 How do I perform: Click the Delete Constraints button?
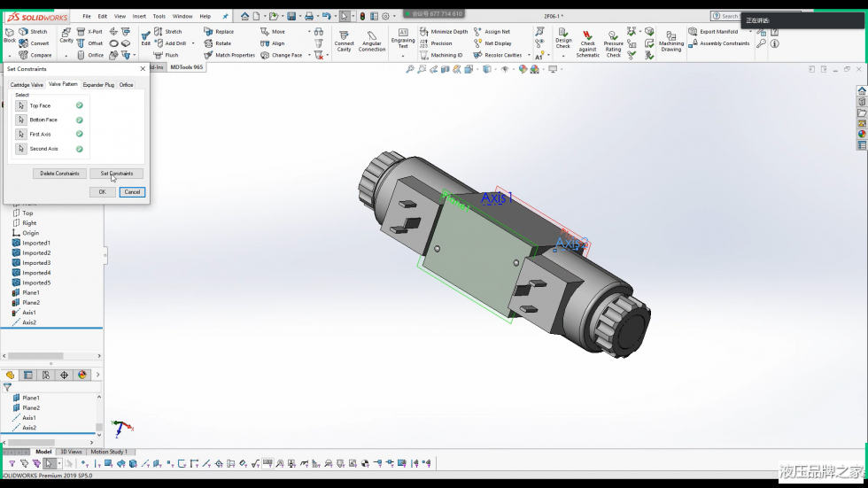pyautogui.click(x=60, y=174)
